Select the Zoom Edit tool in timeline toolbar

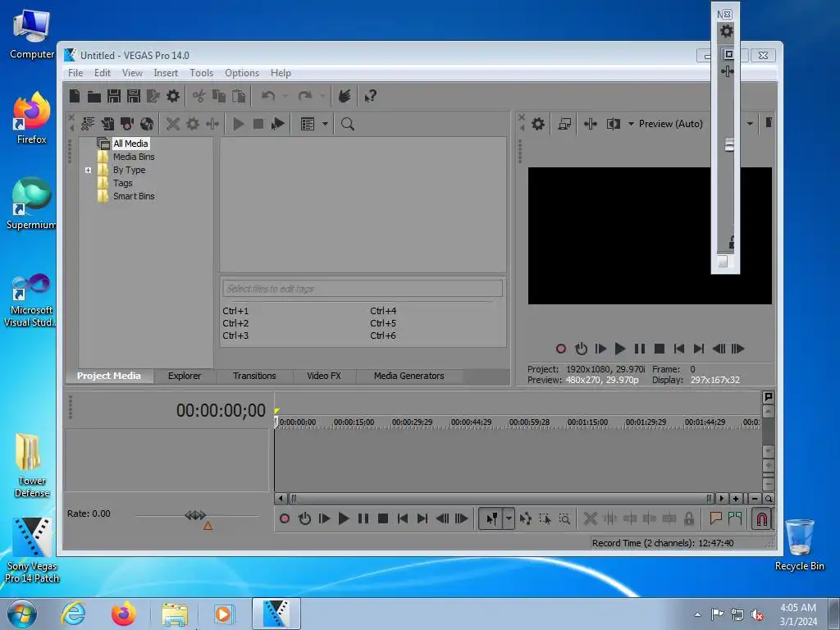click(x=564, y=518)
